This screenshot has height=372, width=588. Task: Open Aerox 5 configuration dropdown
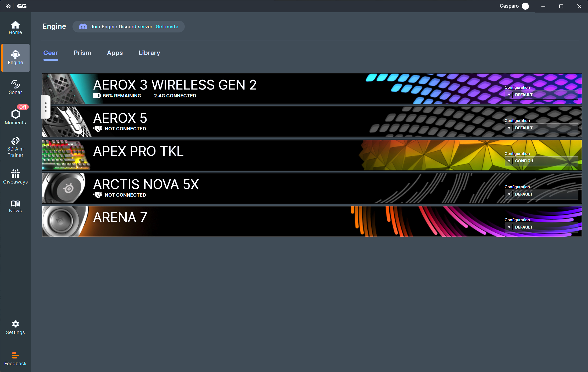[x=541, y=128]
